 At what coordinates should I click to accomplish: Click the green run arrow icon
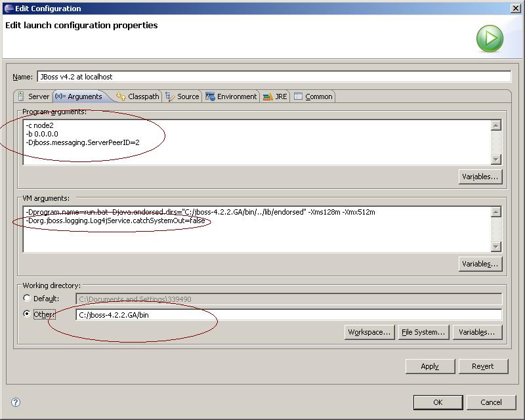coord(490,38)
